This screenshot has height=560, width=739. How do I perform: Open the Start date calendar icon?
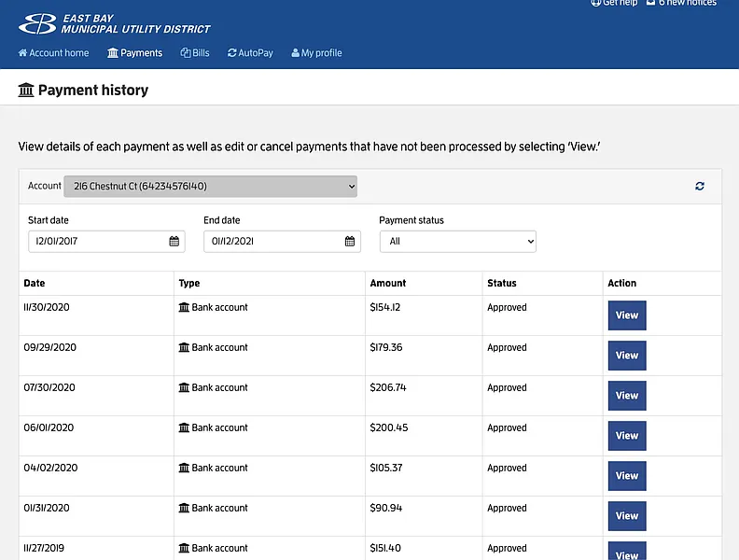tap(174, 241)
